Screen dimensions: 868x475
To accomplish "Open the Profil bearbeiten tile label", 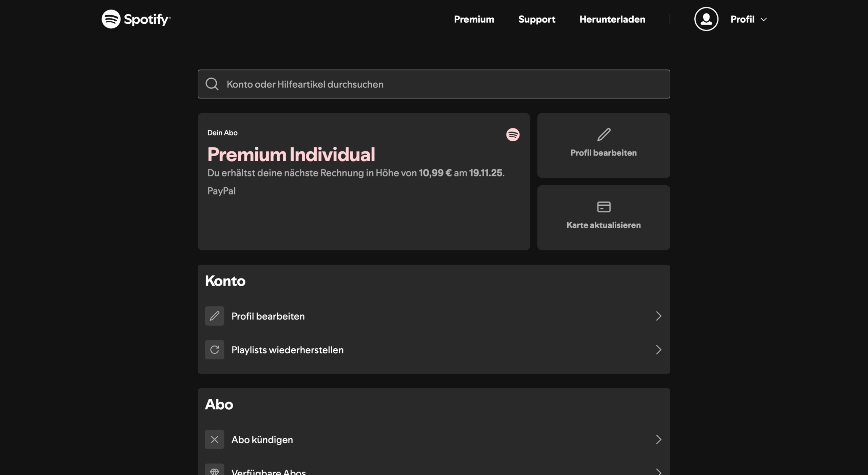I will point(604,153).
